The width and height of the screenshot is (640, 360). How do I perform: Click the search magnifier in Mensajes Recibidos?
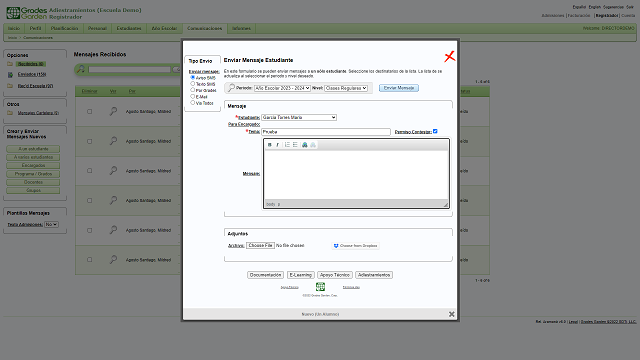pos(81,69)
